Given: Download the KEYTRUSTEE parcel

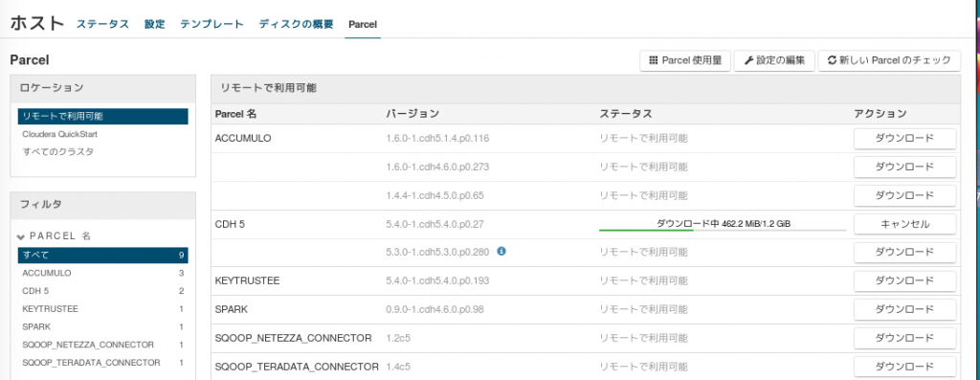Looking at the screenshot, I should click(x=905, y=280).
